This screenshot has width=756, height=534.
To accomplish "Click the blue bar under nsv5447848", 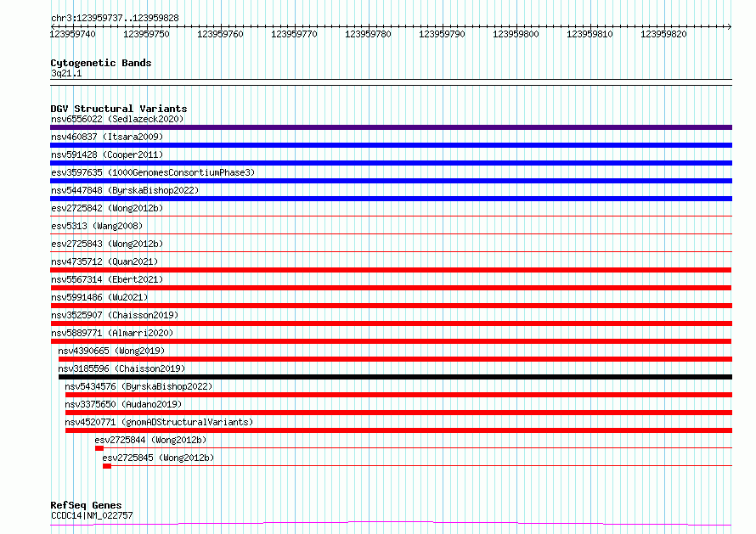I will [391, 199].
